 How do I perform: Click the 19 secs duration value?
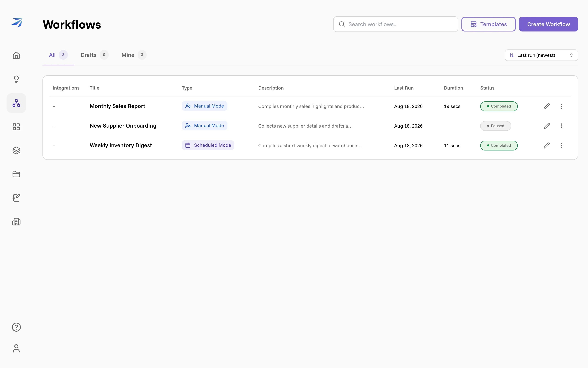(452, 106)
